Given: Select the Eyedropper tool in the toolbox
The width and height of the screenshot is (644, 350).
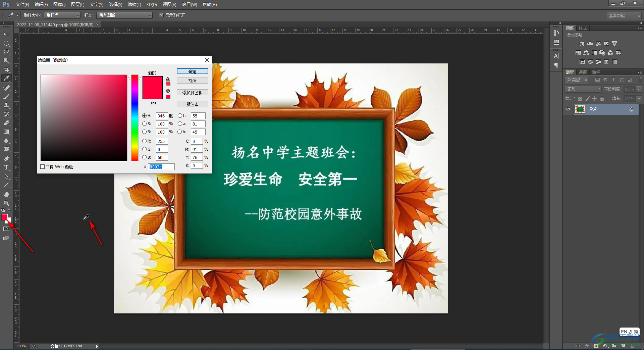Looking at the screenshot, I should click(6, 79).
